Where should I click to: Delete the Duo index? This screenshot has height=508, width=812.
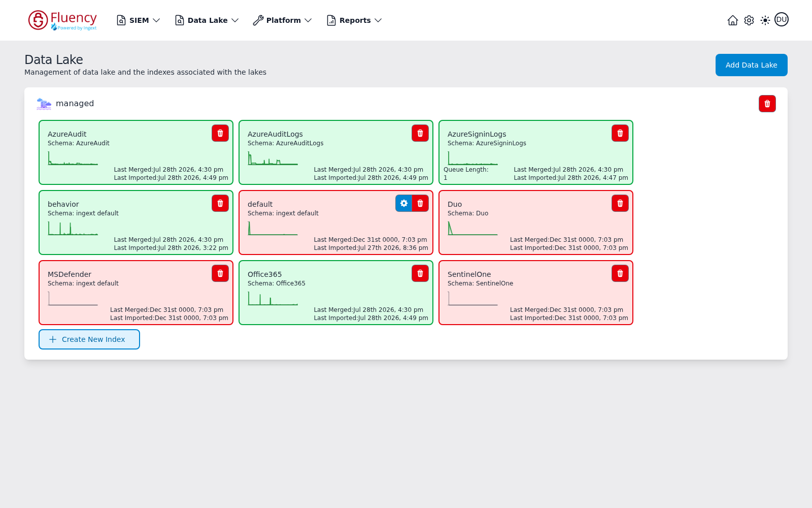tap(620, 203)
